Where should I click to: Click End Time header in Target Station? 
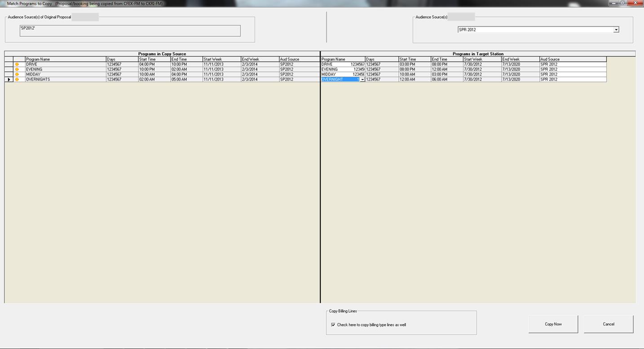pos(446,59)
